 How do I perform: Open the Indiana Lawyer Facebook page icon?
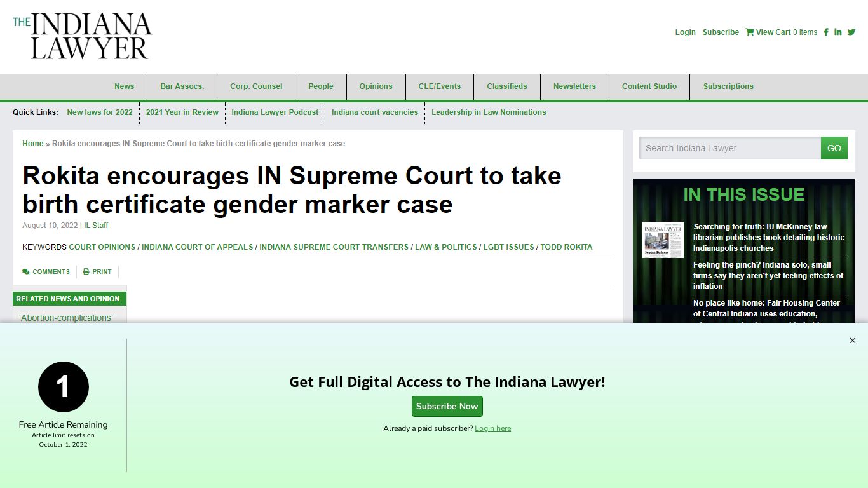pos(826,32)
